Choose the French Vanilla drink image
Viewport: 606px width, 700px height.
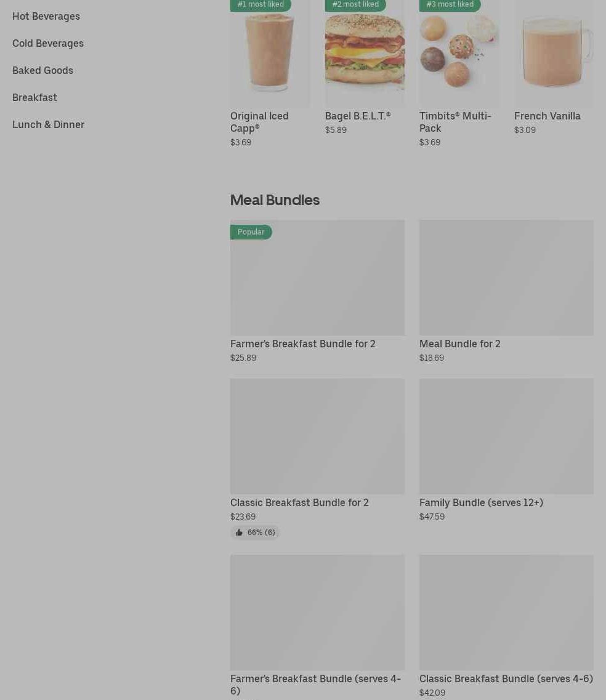coord(554,54)
